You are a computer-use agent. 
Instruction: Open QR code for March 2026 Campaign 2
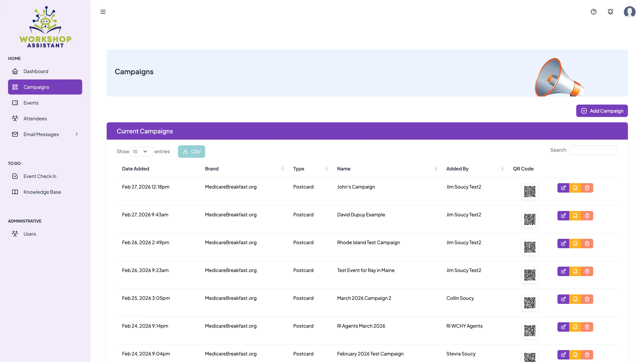(x=529, y=303)
